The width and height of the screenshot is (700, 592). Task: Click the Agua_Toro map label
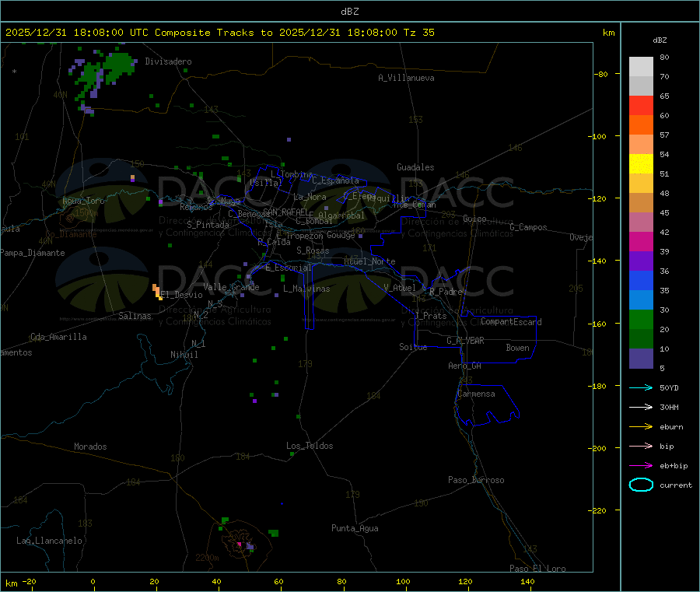point(83,201)
